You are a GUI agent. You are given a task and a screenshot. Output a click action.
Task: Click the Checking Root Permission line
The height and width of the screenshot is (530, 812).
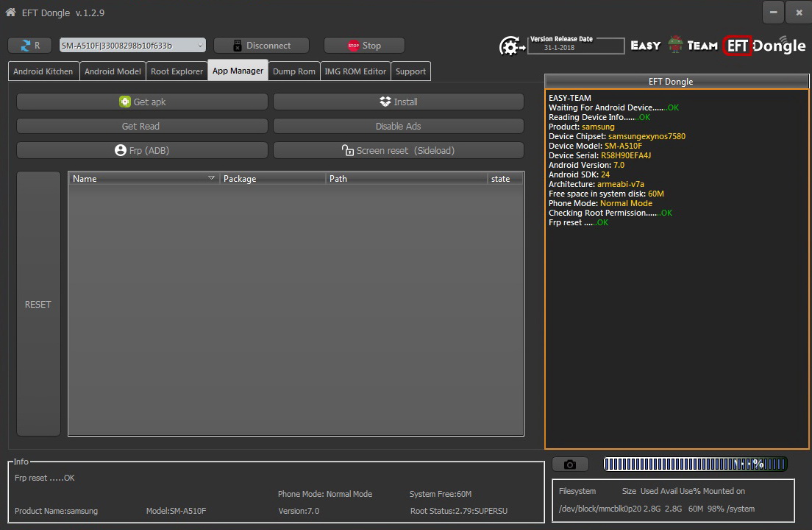[x=610, y=213]
